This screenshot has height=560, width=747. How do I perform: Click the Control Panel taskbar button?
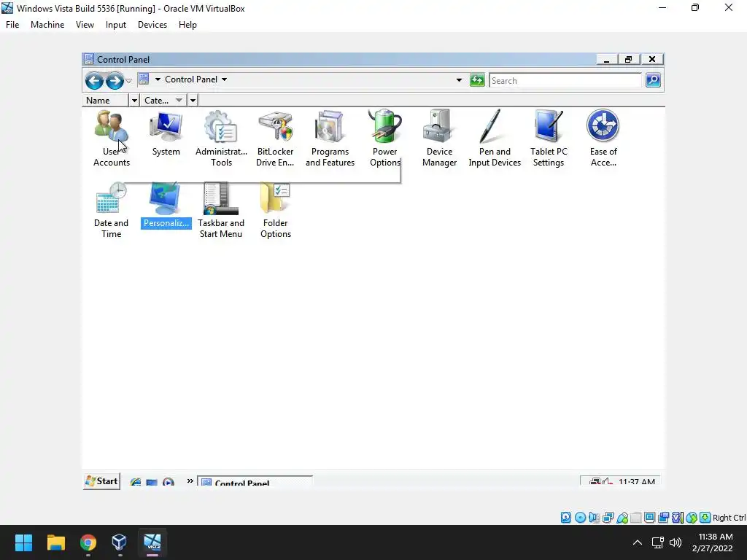(x=255, y=482)
